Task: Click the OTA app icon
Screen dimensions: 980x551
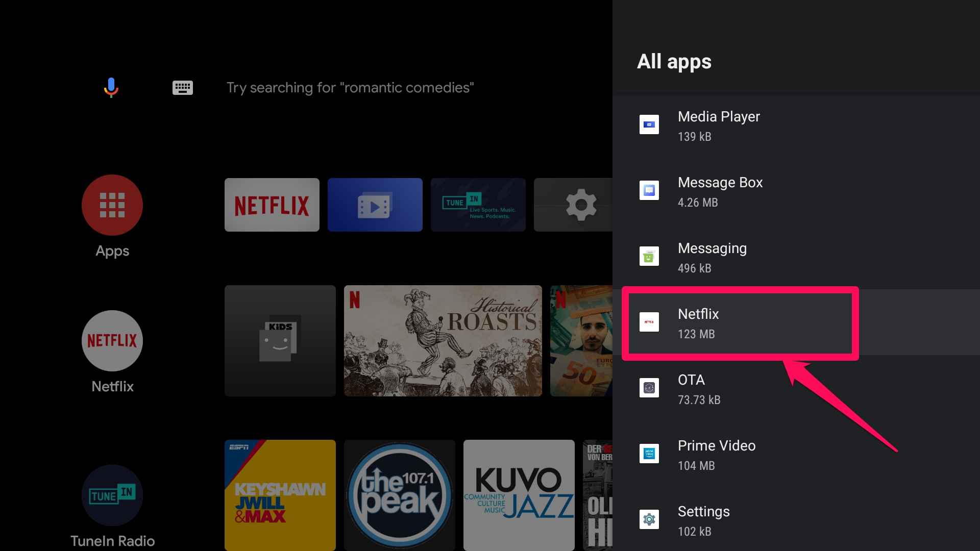Action: [x=649, y=388]
